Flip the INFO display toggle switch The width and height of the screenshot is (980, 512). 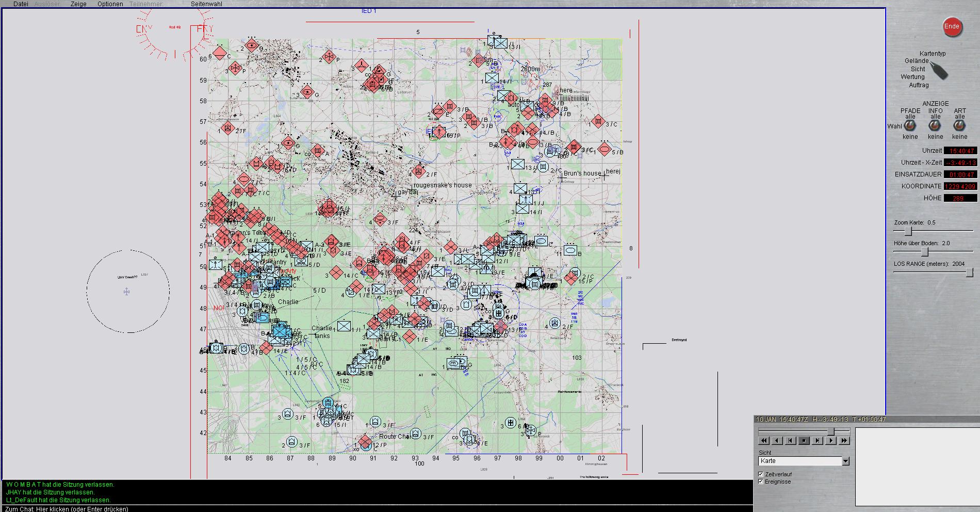(935, 125)
